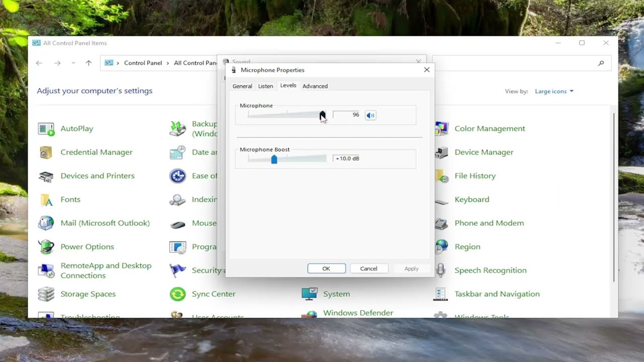Click the search magnifier icon

[601, 63]
